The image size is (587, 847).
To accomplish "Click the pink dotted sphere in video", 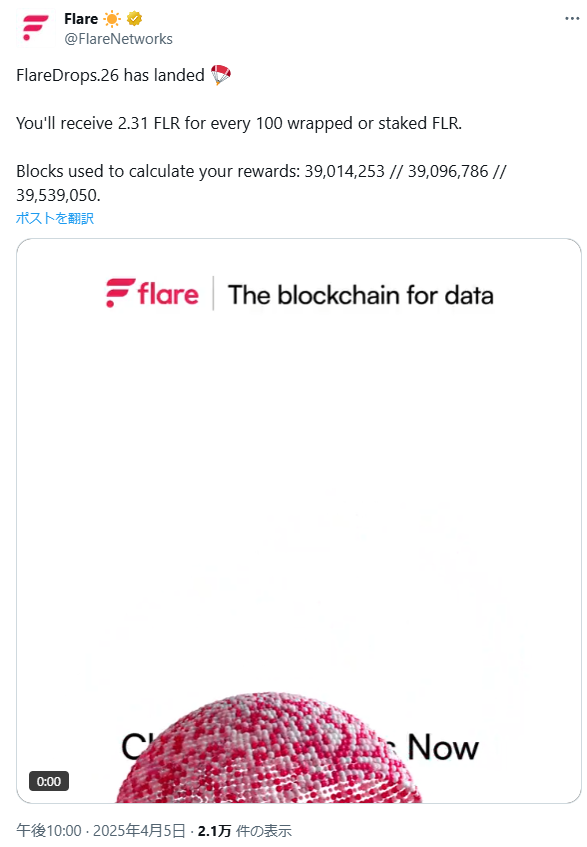I will click(268, 748).
